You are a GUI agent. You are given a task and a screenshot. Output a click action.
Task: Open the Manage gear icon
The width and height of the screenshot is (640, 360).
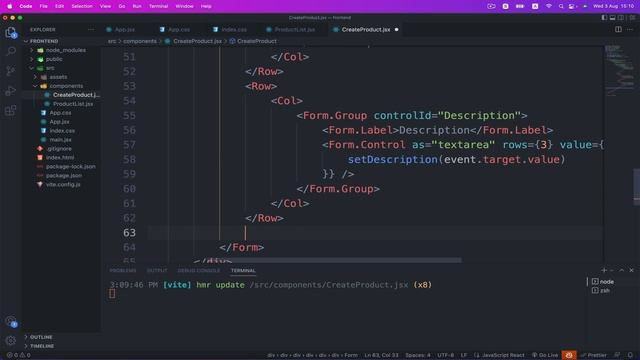click(11, 340)
